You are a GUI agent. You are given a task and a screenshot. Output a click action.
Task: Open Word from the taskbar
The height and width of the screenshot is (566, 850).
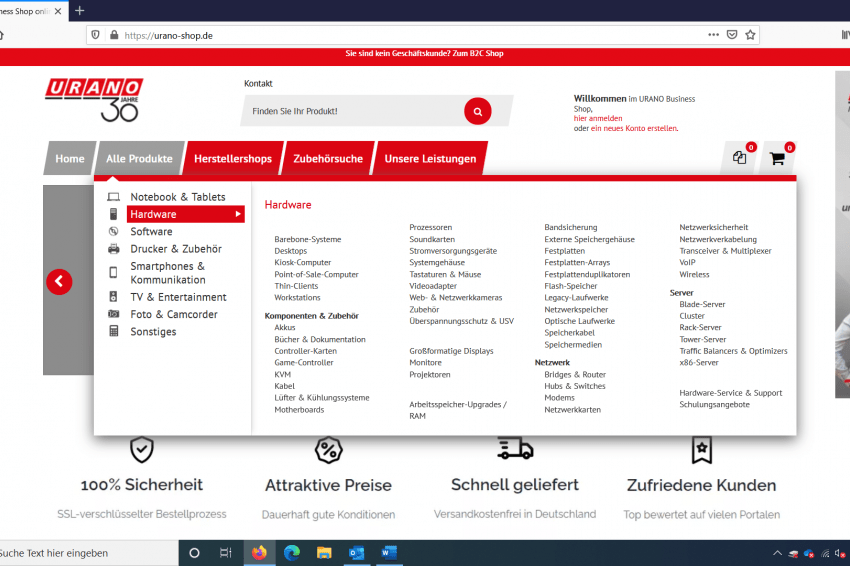[x=389, y=553]
